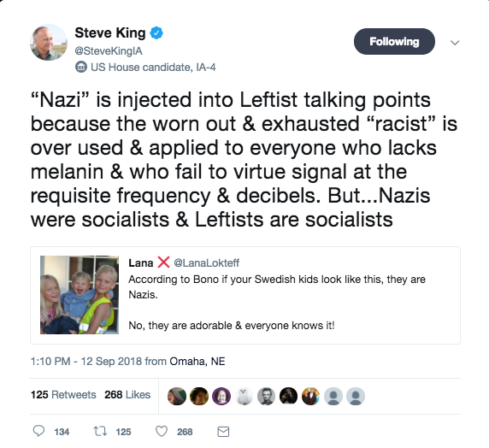Click the government building candidate icon
Screen dimensions: 489x448
[81, 67]
